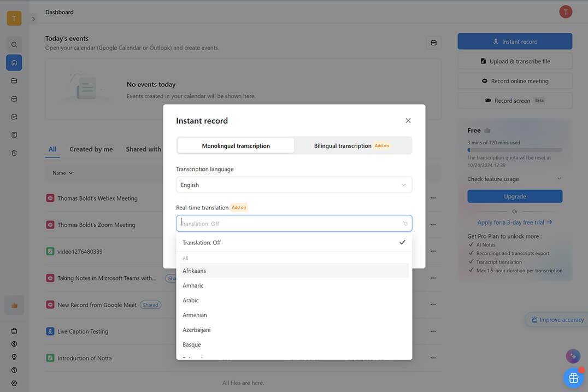Open Thomas Boldt's Zoom Meeting
Image resolution: width=588 pixels, height=392 pixels.
96,225
